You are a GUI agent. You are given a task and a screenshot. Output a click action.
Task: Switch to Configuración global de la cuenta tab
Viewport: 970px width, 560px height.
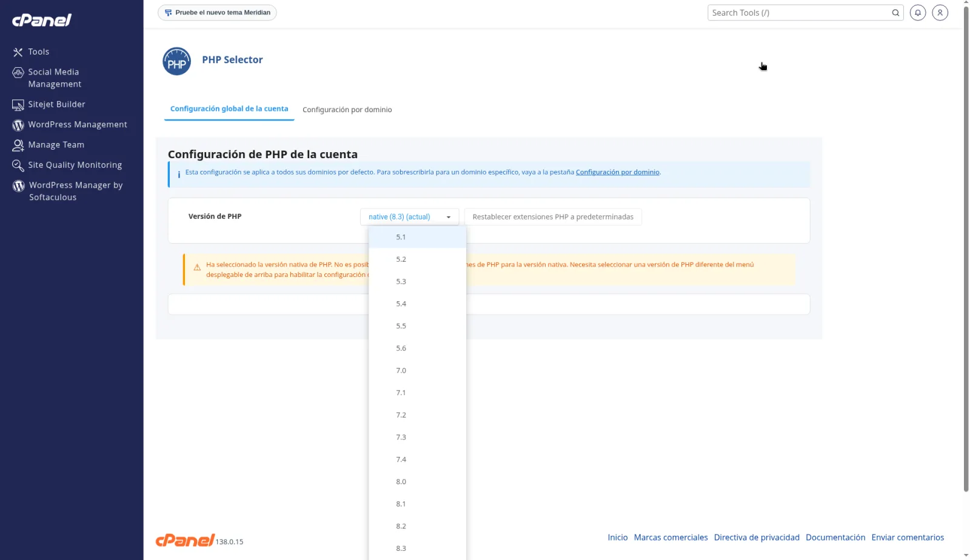tap(229, 109)
